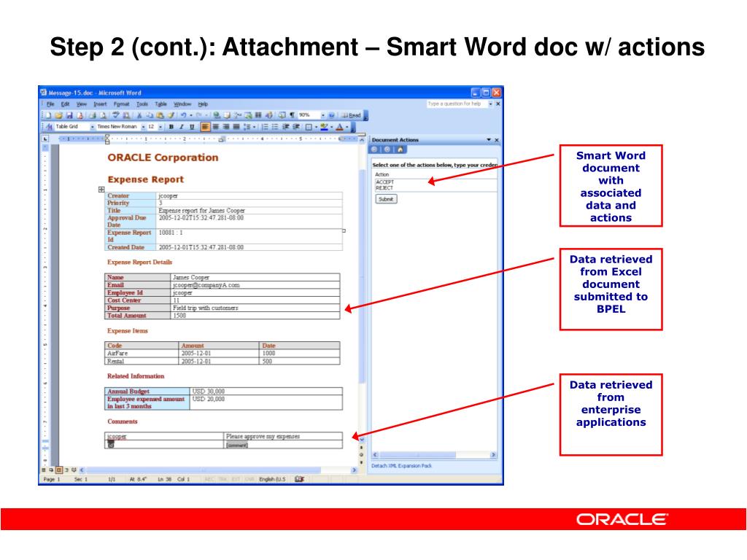Select Align Left paragraph alignment
This screenshot has height=560, width=747.
tap(205, 127)
